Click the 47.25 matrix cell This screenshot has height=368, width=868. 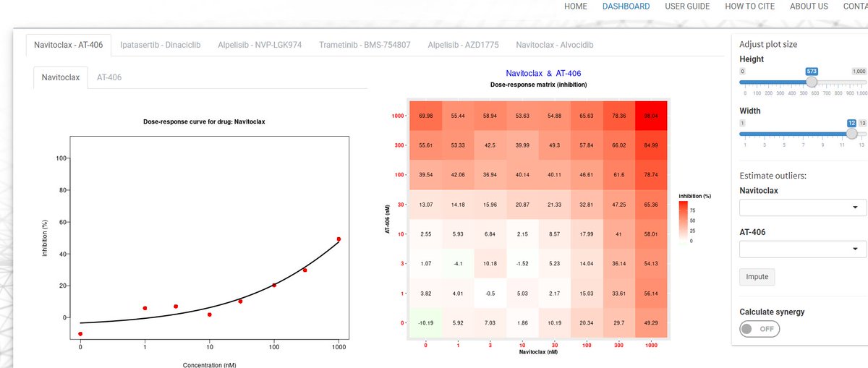pos(620,205)
